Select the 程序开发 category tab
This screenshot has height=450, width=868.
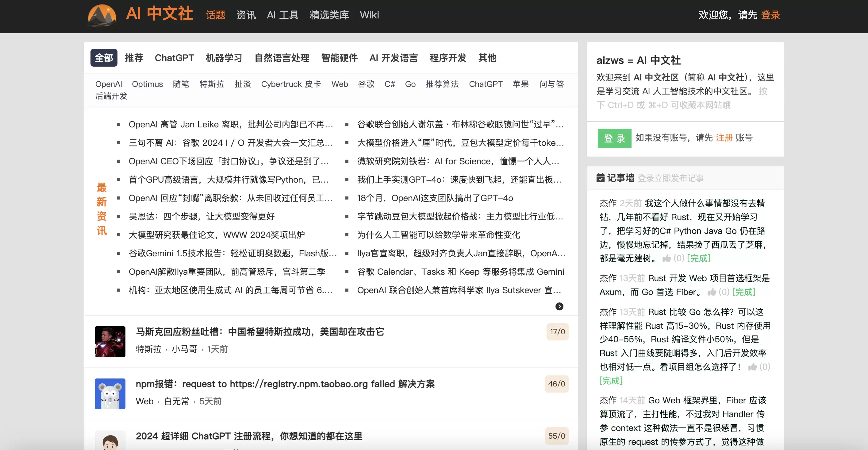pos(448,58)
